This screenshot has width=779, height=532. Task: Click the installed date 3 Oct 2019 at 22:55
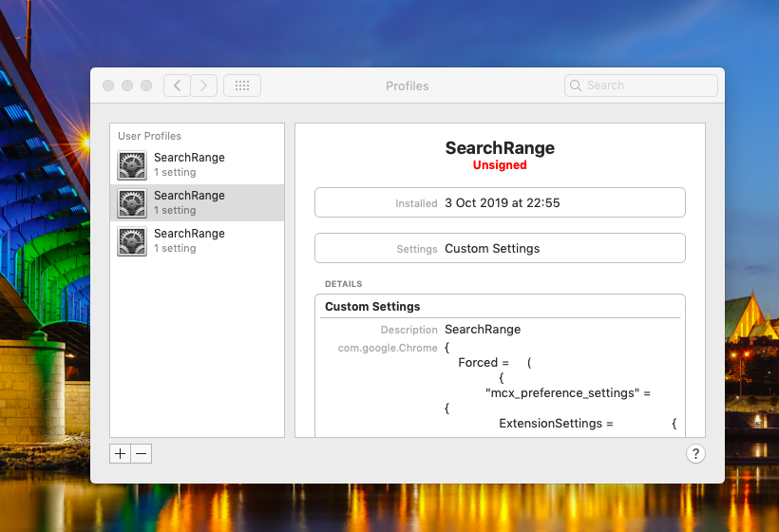502,202
